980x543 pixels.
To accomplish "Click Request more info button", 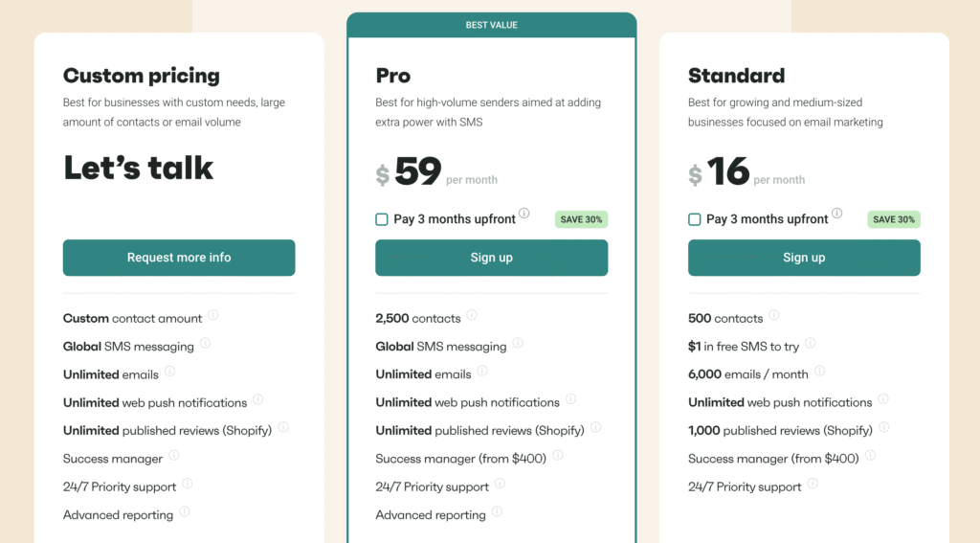I will [179, 258].
